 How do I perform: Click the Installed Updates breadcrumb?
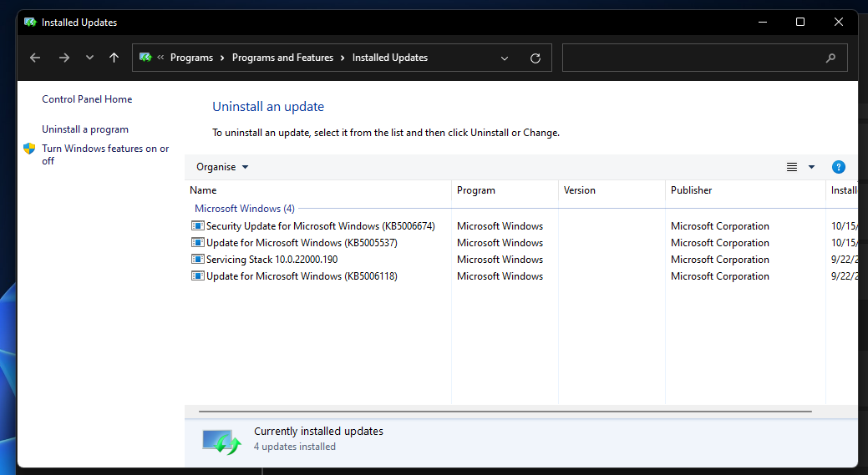[x=389, y=58]
